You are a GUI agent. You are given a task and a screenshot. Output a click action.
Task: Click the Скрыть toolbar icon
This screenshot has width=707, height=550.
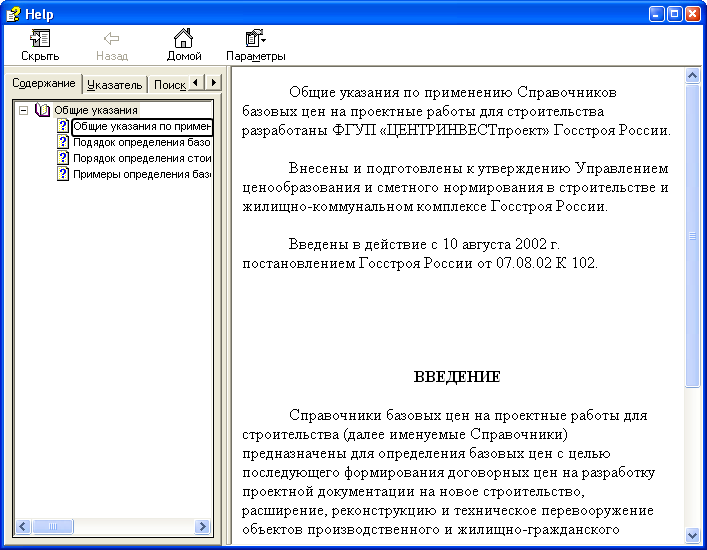click(x=40, y=39)
